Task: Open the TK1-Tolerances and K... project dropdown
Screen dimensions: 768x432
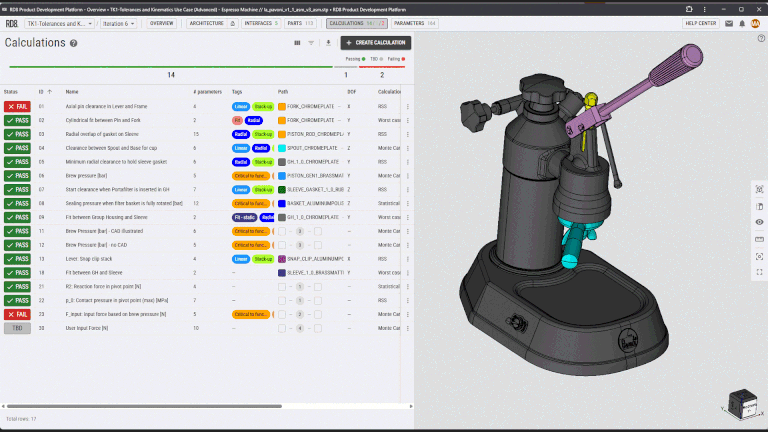Action: click(59, 24)
